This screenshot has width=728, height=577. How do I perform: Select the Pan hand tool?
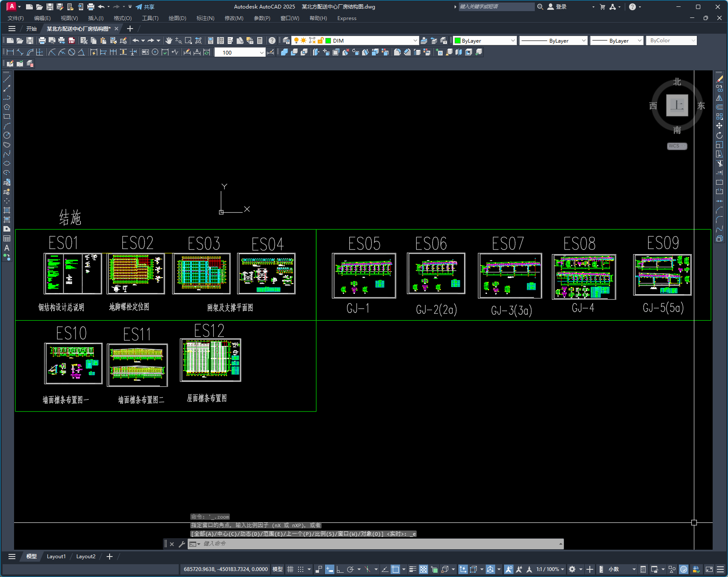pyautogui.click(x=169, y=41)
